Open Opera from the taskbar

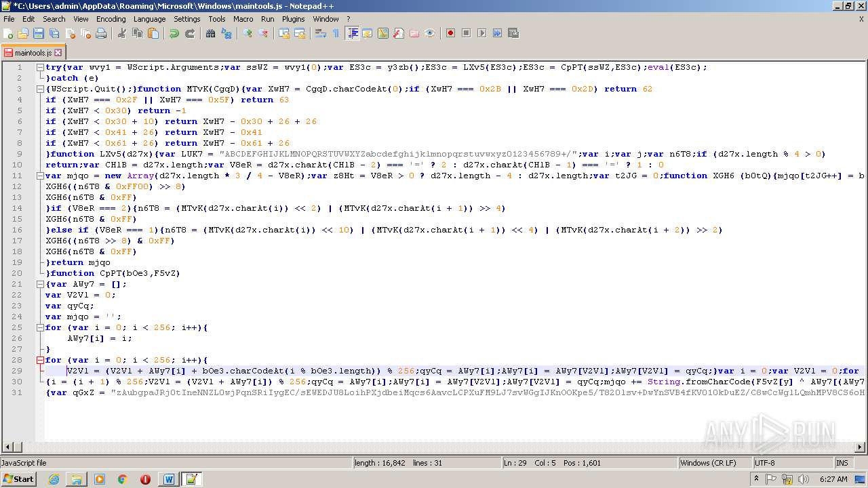pos(145,479)
